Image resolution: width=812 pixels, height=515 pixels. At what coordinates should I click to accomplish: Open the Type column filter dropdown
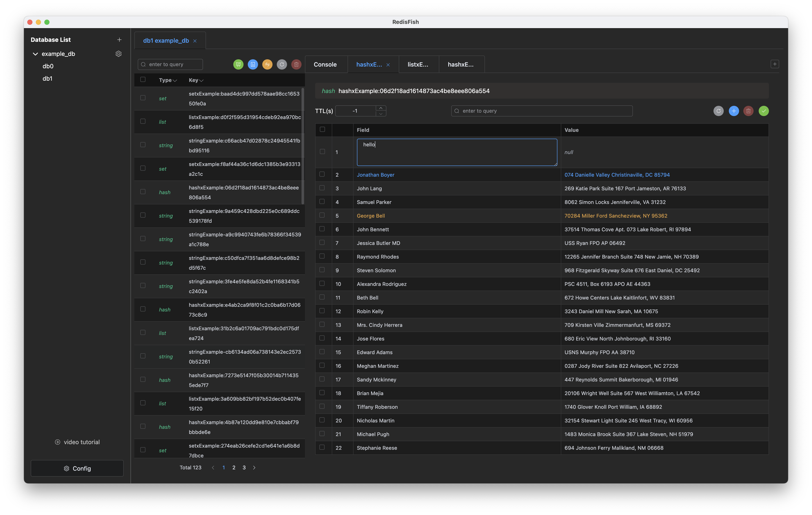pyautogui.click(x=175, y=81)
